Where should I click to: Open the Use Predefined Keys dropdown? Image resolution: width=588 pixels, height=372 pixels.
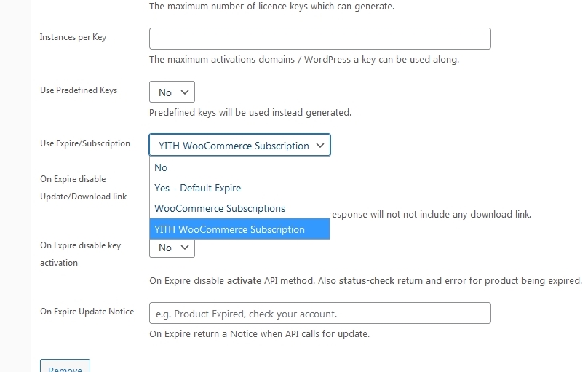pos(172,92)
